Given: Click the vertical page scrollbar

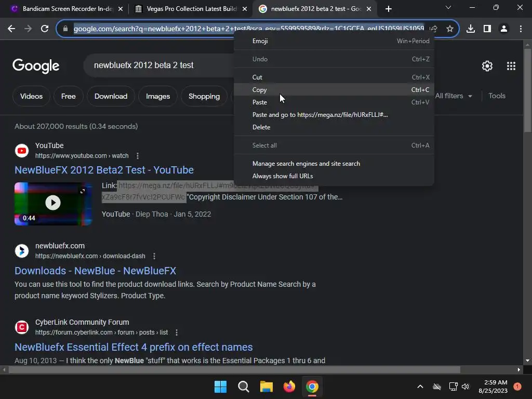Looking at the screenshot, I should coord(527,90).
